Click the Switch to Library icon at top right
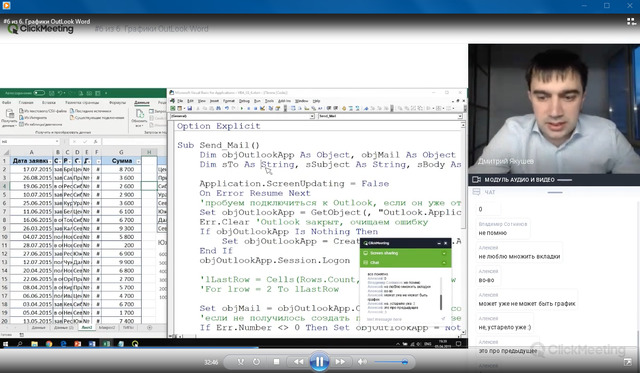The height and width of the screenshot is (373, 640). click(x=631, y=22)
